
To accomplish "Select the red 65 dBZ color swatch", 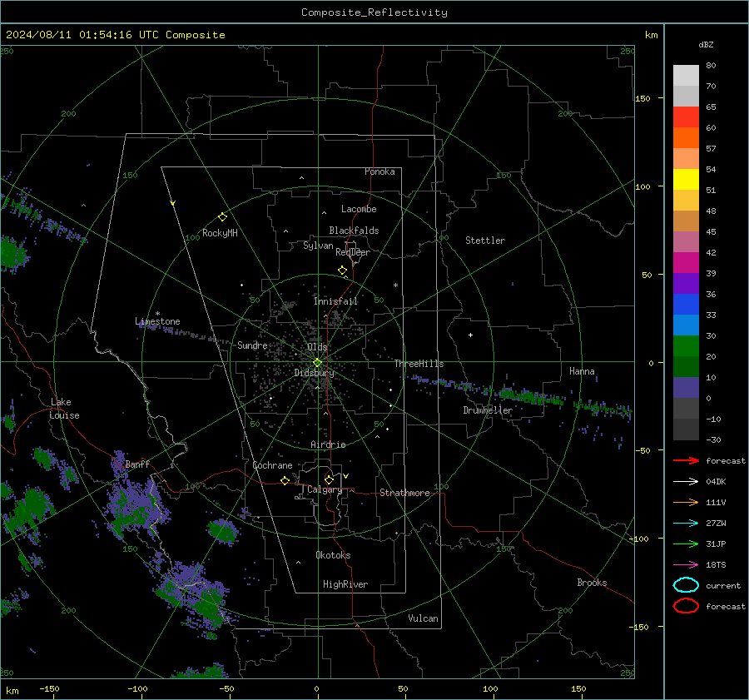I will coord(686,117).
